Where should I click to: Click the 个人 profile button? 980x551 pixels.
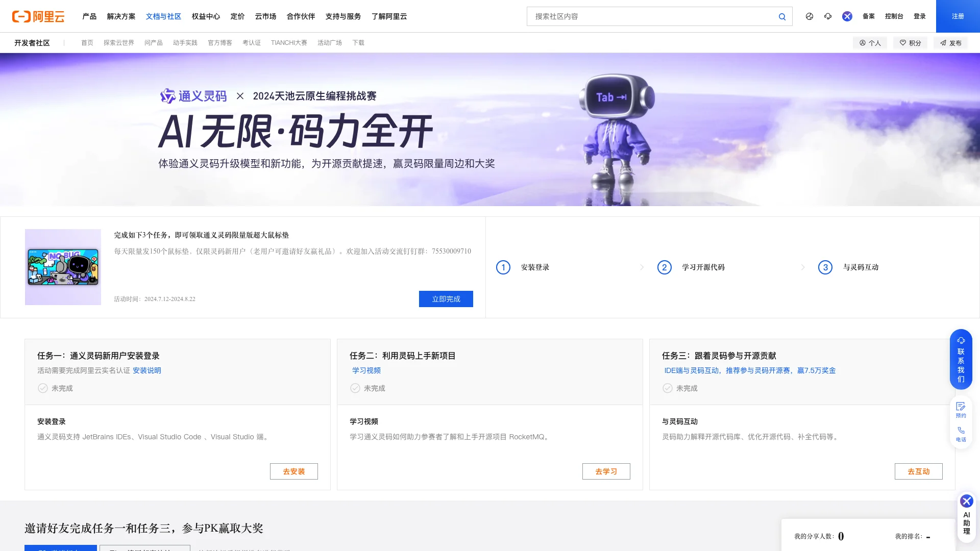click(870, 43)
